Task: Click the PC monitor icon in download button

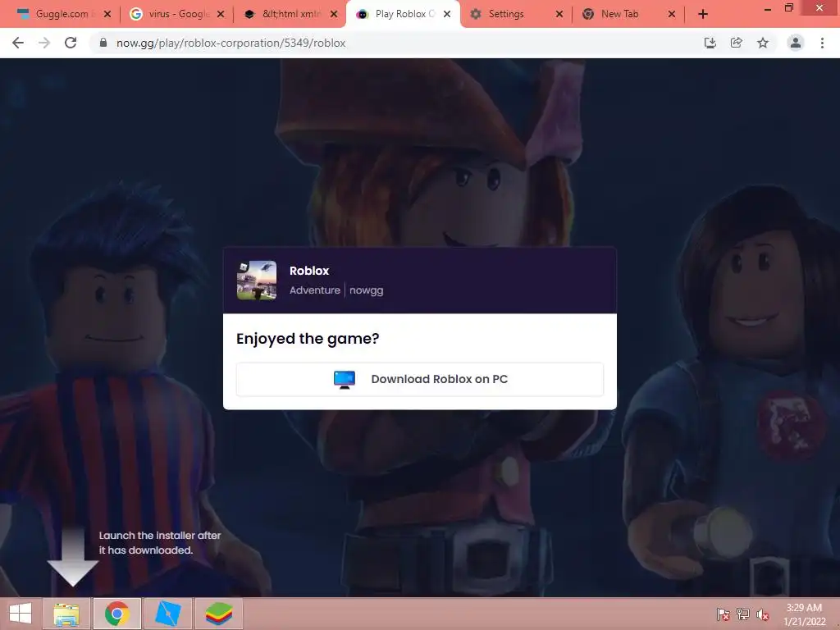Action: coord(344,379)
